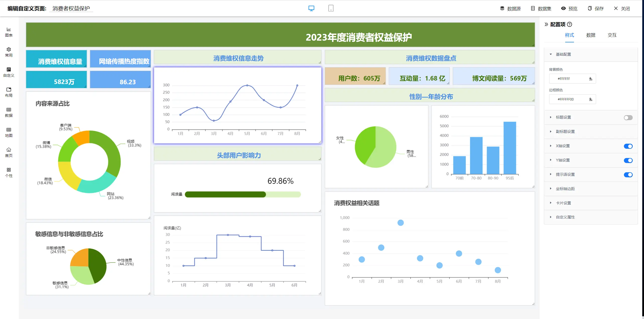Switch to the 数据 config tab
The height and width of the screenshot is (319, 644).
tap(591, 35)
